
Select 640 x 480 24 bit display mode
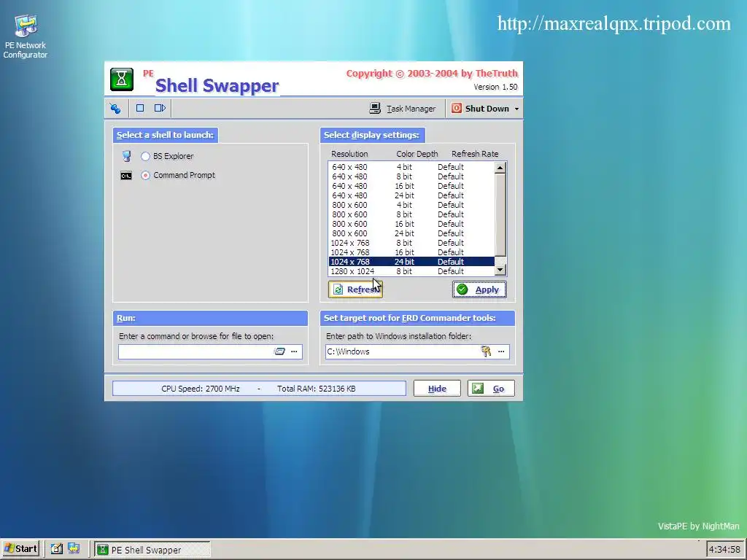click(411, 195)
